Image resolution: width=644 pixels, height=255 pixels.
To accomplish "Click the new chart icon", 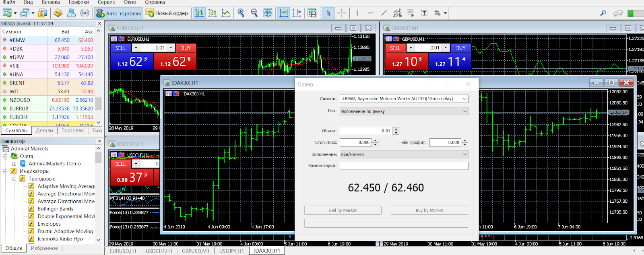I will coord(7,13).
